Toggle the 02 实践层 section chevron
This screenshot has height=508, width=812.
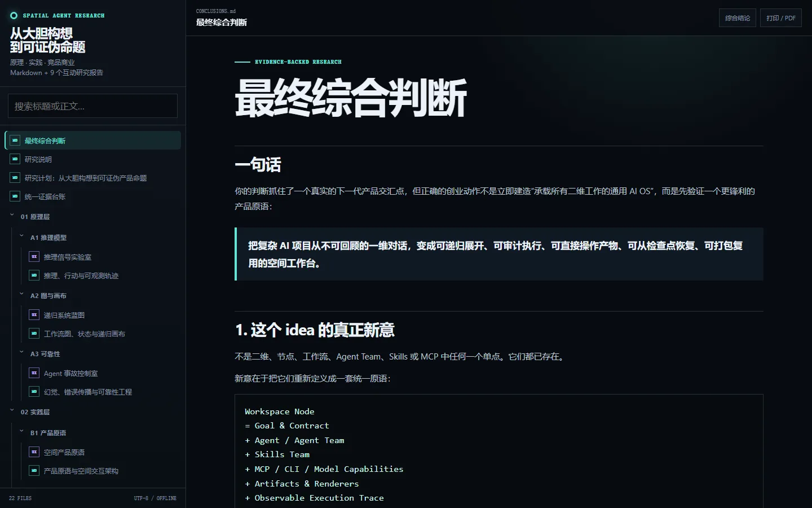pyautogui.click(x=12, y=411)
